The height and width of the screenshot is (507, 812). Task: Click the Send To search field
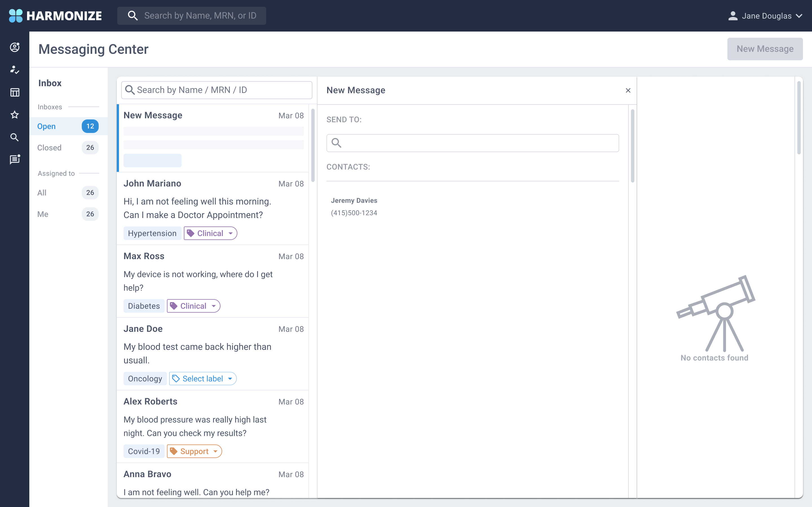pos(476,143)
